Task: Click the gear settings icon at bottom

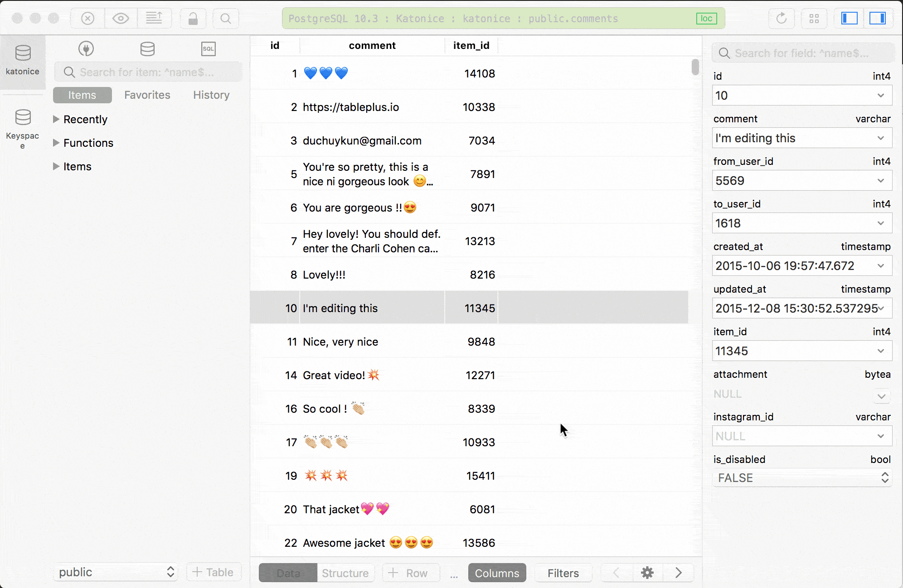Action: 647,573
